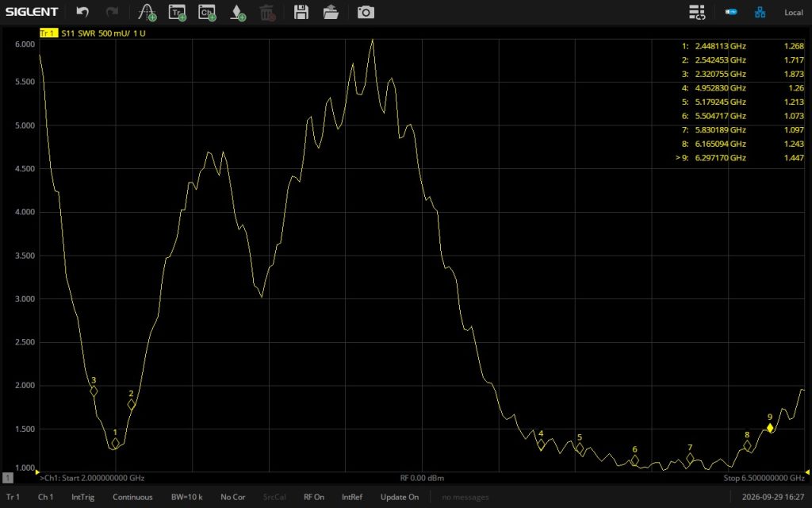Click the undo arrow icon
The height and width of the screenshot is (508, 812).
82,12
